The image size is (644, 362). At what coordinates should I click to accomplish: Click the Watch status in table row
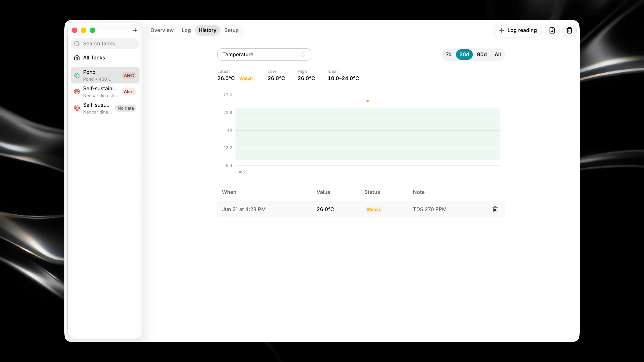tap(373, 210)
